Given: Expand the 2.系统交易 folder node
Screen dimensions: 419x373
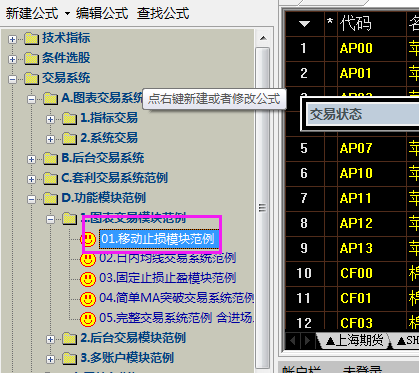Looking at the screenshot, I should click(x=50, y=139).
